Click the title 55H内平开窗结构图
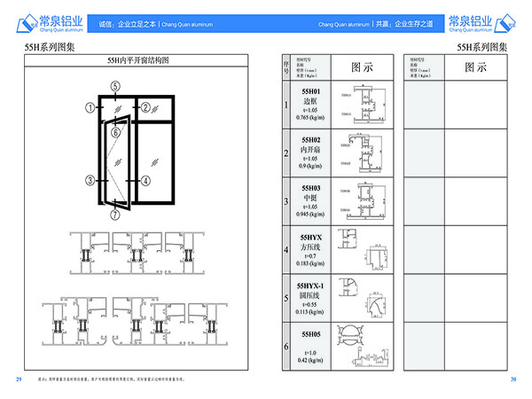The image size is (532, 399). [138, 60]
